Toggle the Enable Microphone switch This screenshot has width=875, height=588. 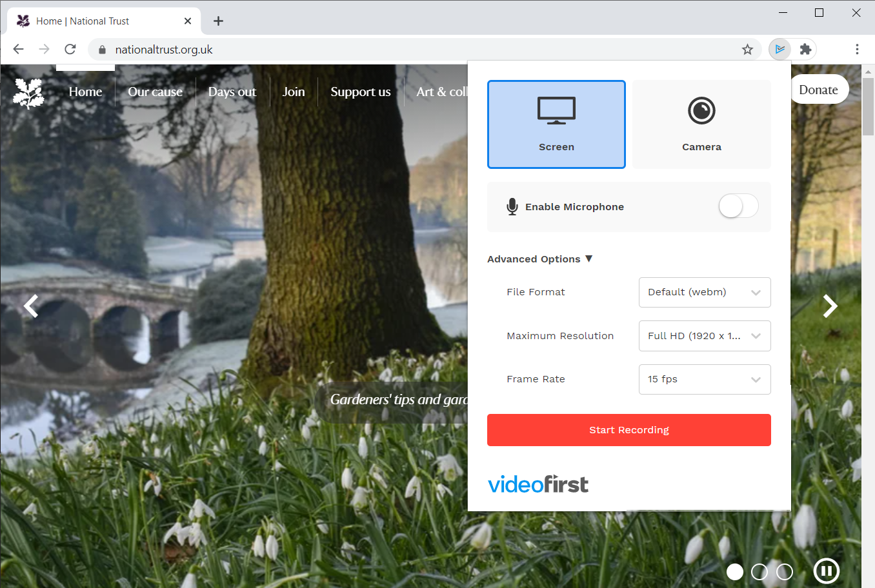(x=738, y=206)
